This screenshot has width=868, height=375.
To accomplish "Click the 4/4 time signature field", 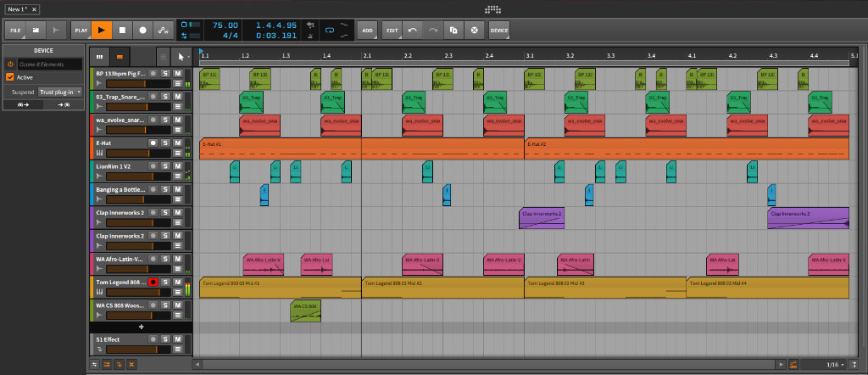I will tap(230, 36).
